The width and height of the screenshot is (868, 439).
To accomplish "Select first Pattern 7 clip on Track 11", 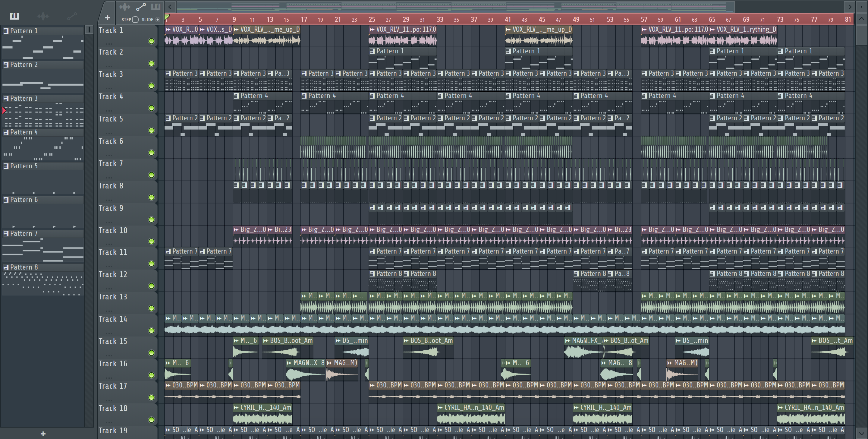I will tap(181, 258).
